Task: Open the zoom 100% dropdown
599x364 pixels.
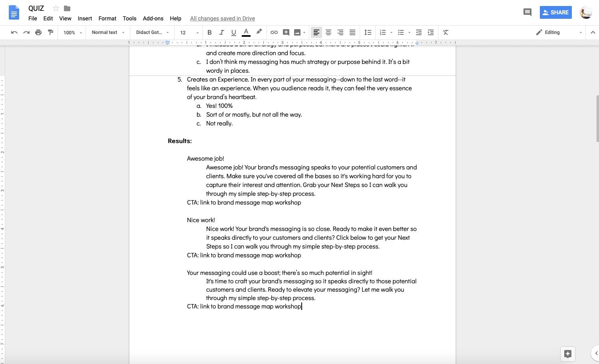Action: click(x=72, y=33)
